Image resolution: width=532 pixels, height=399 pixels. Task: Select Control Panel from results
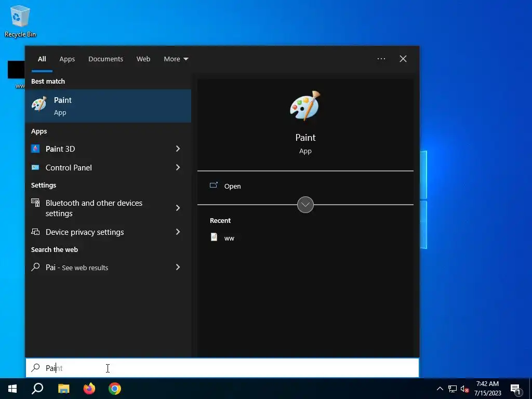click(108, 167)
